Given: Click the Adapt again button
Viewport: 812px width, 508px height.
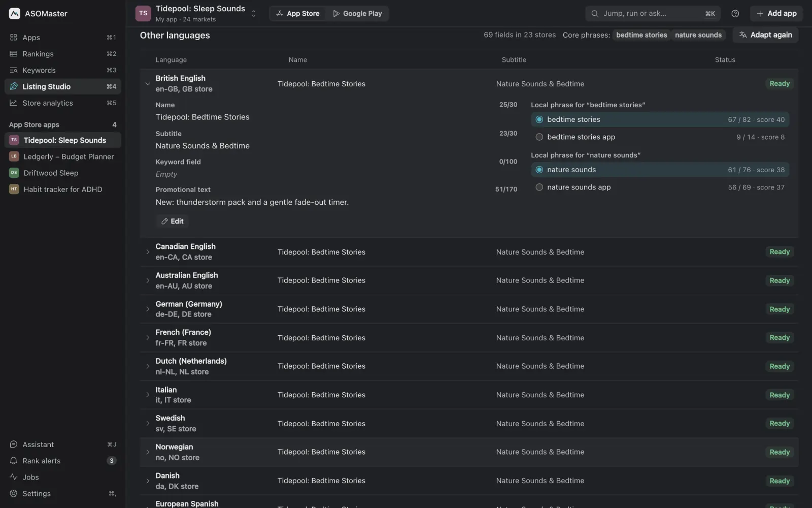Looking at the screenshot, I should click(x=765, y=35).
